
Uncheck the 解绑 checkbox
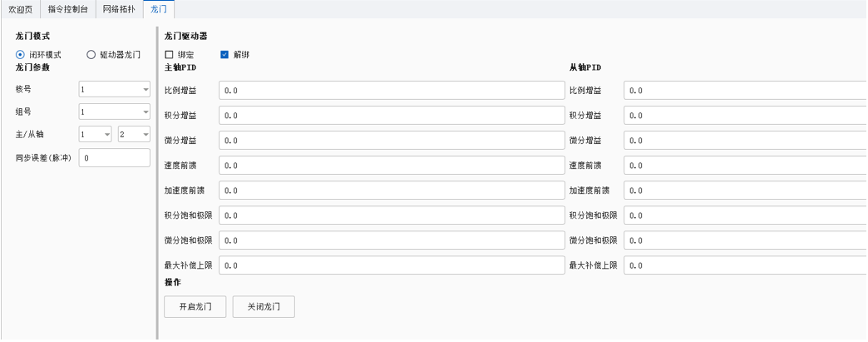click(x=224, y=55)
